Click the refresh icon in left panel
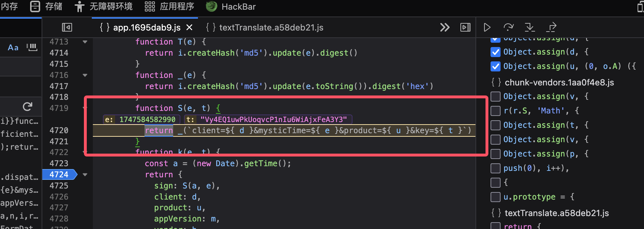 pyautogui.click(x=27, y=106)
